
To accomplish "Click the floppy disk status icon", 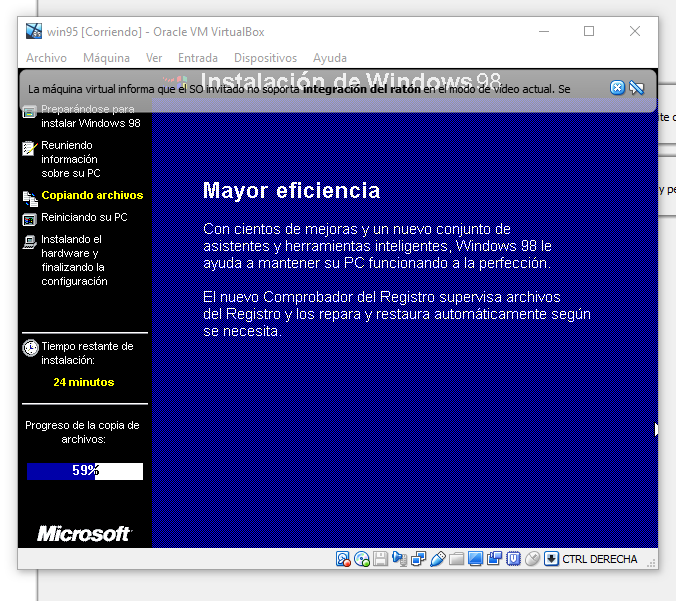I will pos(381,559).
